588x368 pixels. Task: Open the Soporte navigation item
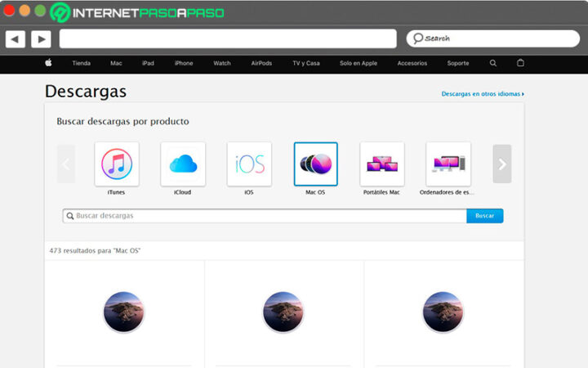tap(458, 63)
